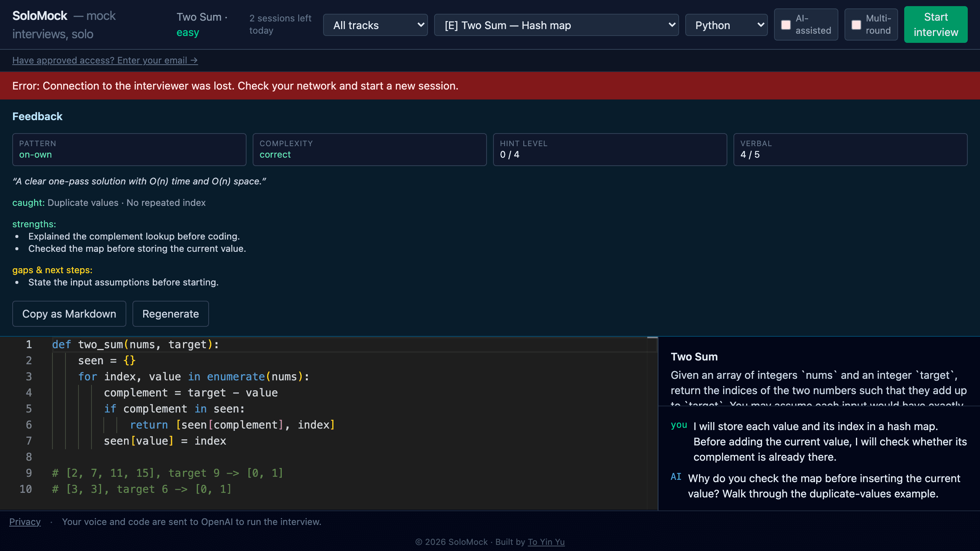The image size is (980, 551).
Task: Click the red connection lost error banner
Action: (490, 86)
